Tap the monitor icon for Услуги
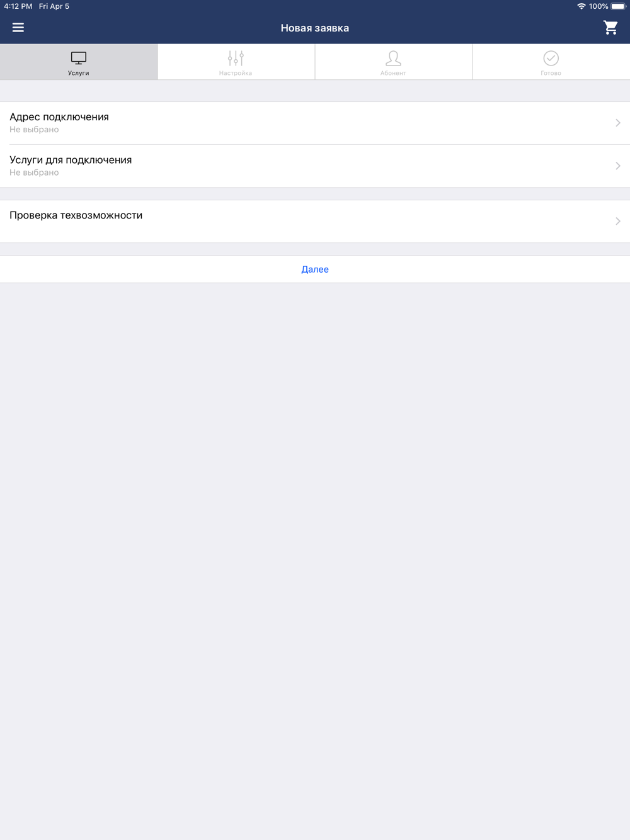 (x=79, y=59)
